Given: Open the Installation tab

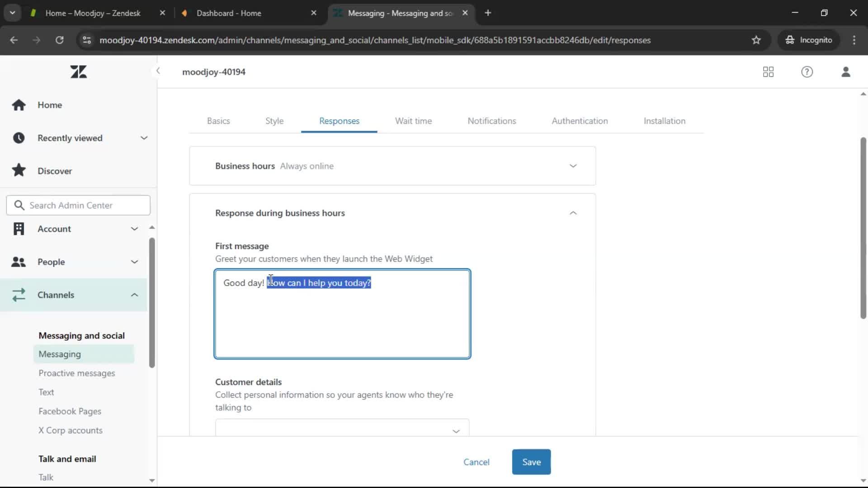Looking at the screenshot, I should point(664,121).
